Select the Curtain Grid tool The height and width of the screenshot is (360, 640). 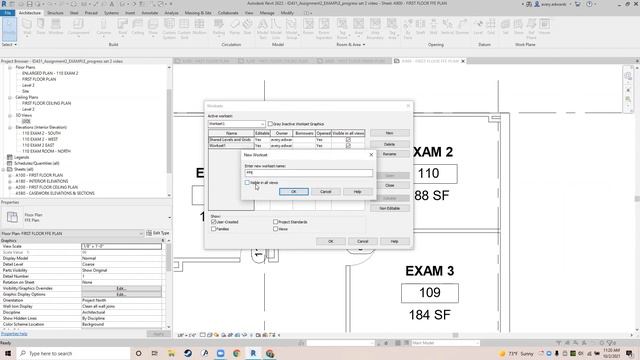(x=184, y=28)
